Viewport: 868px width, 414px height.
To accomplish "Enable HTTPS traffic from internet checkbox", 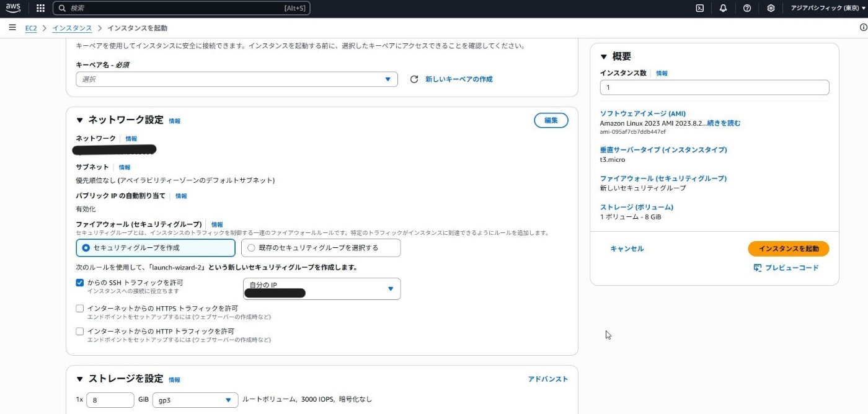I will pos(79,308).
